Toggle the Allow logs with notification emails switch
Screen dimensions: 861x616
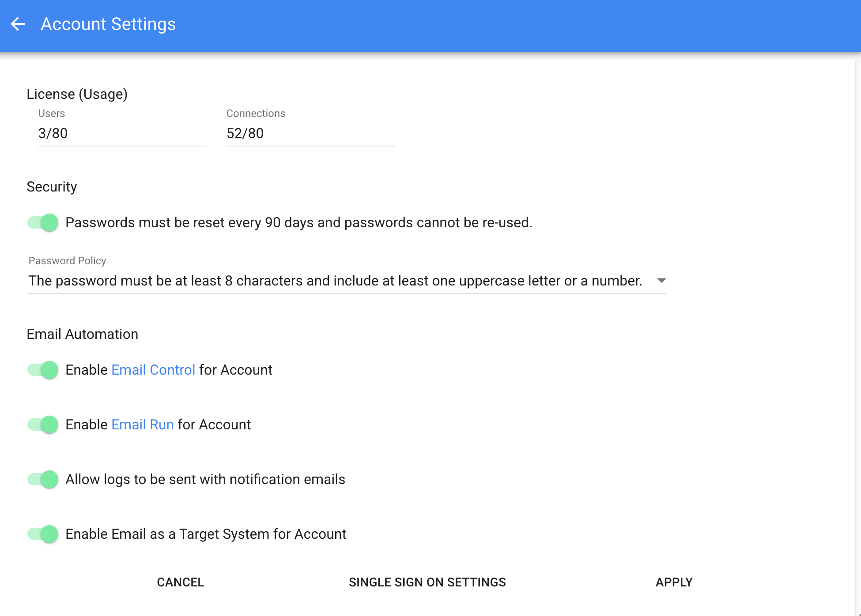(x=43, y=479)
